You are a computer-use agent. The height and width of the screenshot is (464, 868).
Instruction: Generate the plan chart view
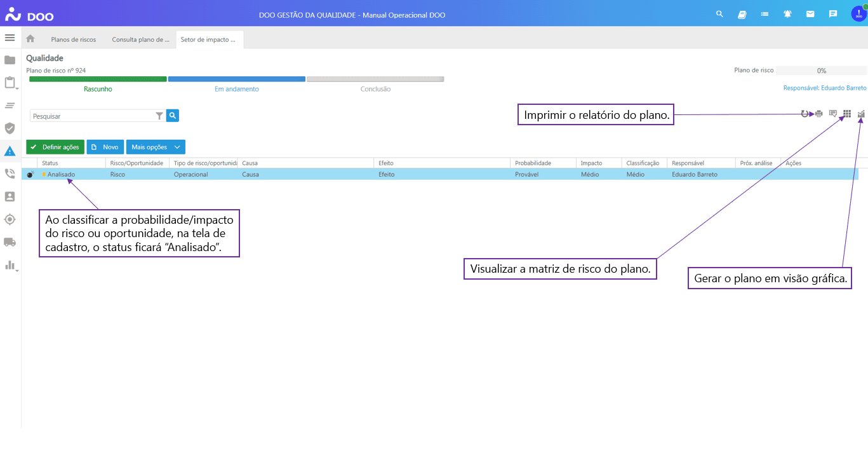(861, 114)
